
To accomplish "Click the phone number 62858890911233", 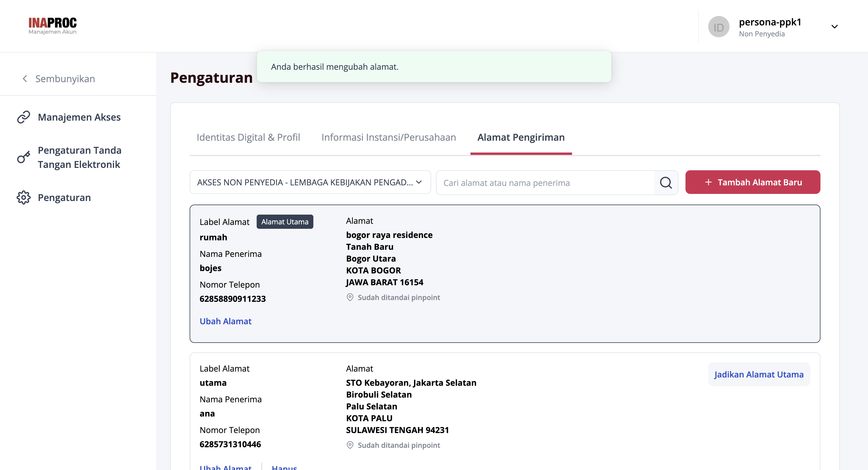I will point(232,299).
